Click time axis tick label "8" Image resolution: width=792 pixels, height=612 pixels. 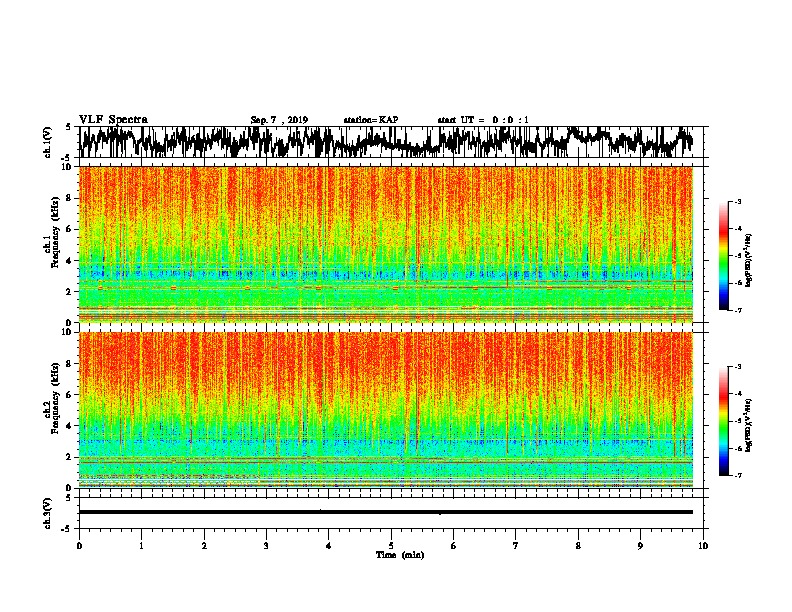click(578, 546)
